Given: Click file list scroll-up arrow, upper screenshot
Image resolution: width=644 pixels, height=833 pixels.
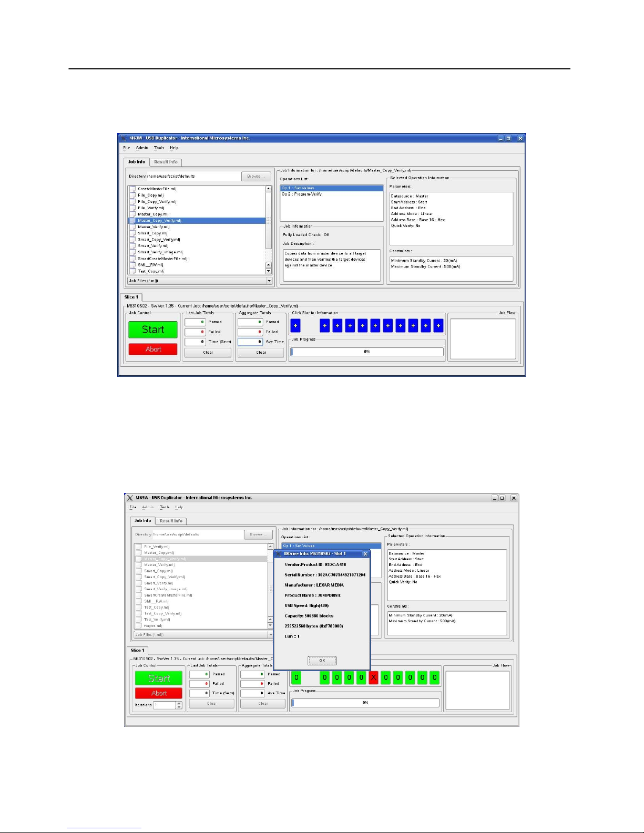Looking at the screenshot, I should (x=269, y=189).
